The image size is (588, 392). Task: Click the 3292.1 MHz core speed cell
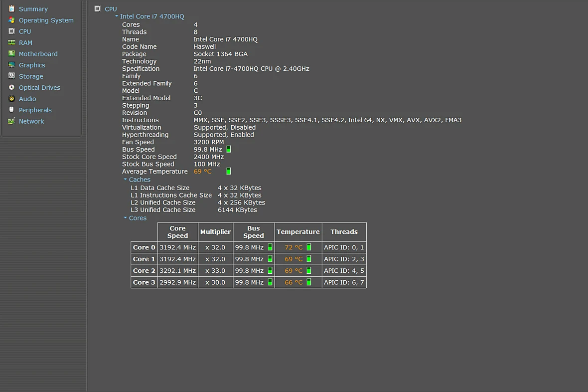point(177,270)
